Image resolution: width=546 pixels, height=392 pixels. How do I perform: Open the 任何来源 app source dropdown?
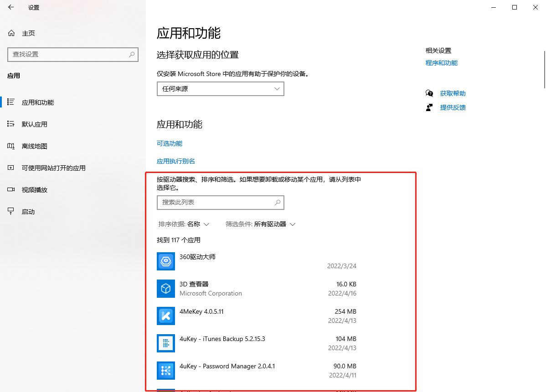tap(220, 89)
